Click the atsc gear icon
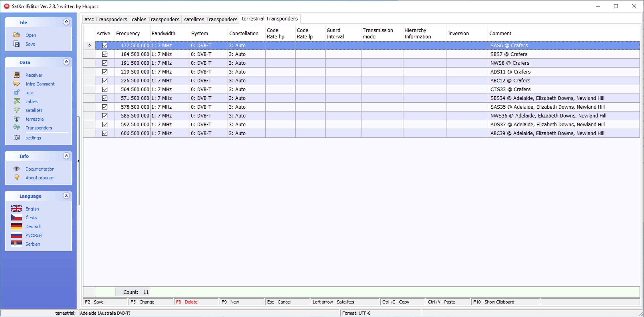644x317 pixels. (x=16, y=93)
